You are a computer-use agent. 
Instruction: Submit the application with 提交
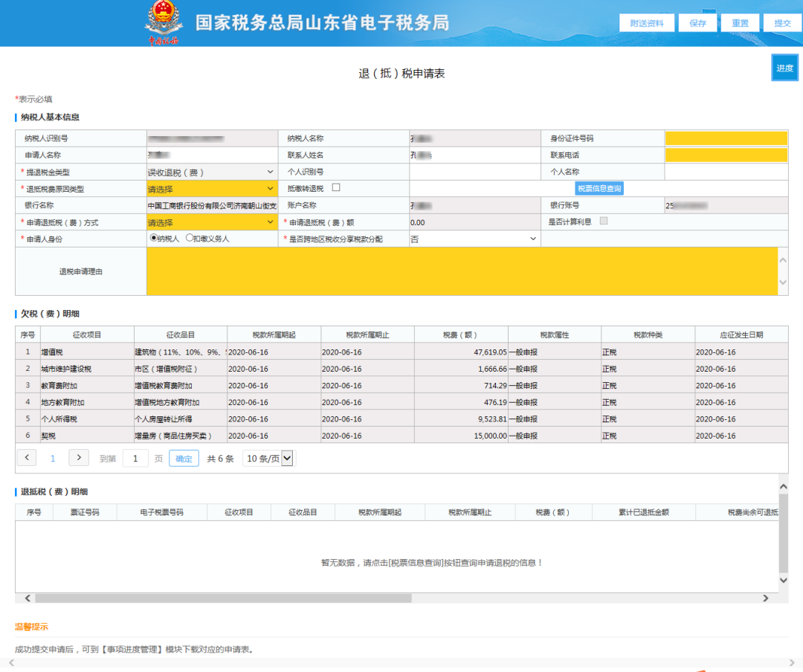click(x=782, y=23)
